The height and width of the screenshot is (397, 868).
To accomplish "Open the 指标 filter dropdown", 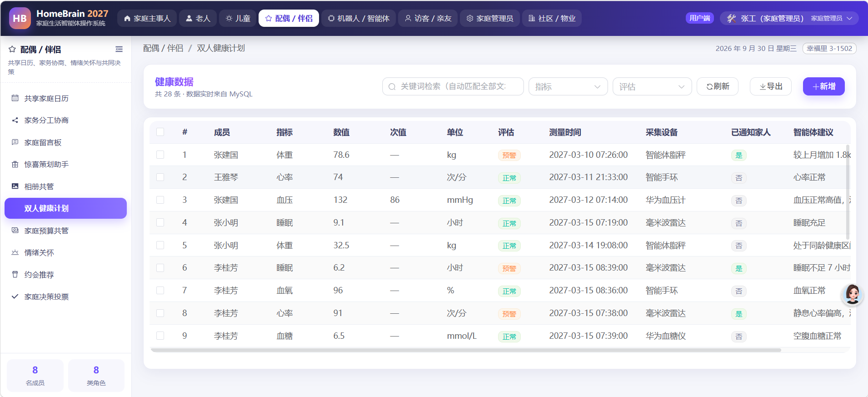I will pos(568,86).
